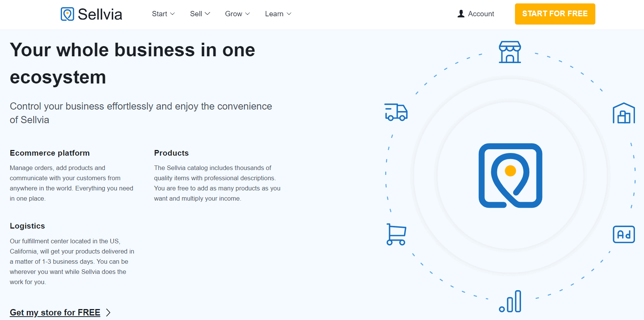Screen dimensions: 644x320
Task: Click the Account user silhouette icon
Action: pyautogui.click(x=461, y=14)
